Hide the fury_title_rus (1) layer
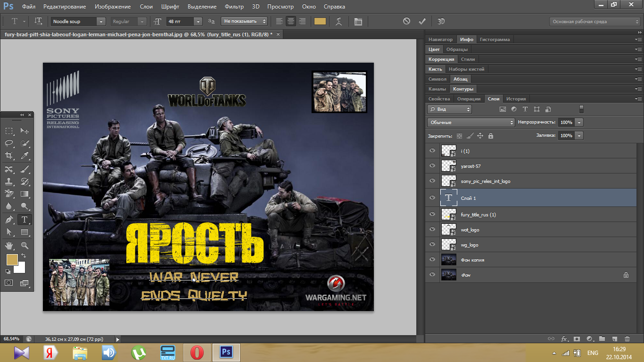 [x=432, y=214]
